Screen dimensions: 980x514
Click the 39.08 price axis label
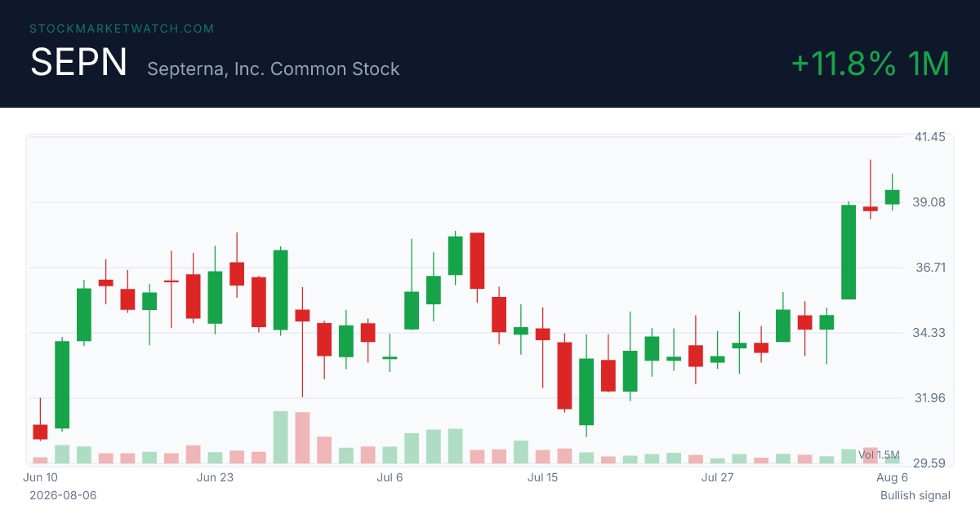click(929, 202)
